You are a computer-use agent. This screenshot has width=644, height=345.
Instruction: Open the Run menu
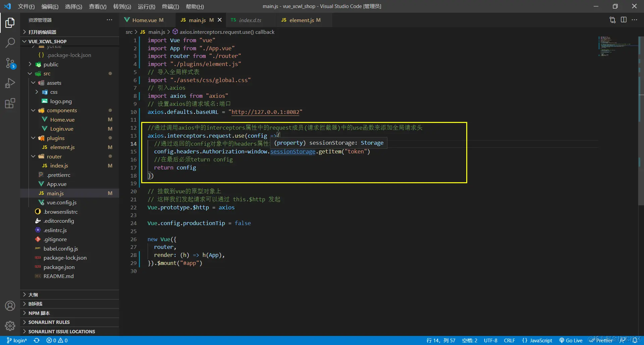tap(147, 6)
